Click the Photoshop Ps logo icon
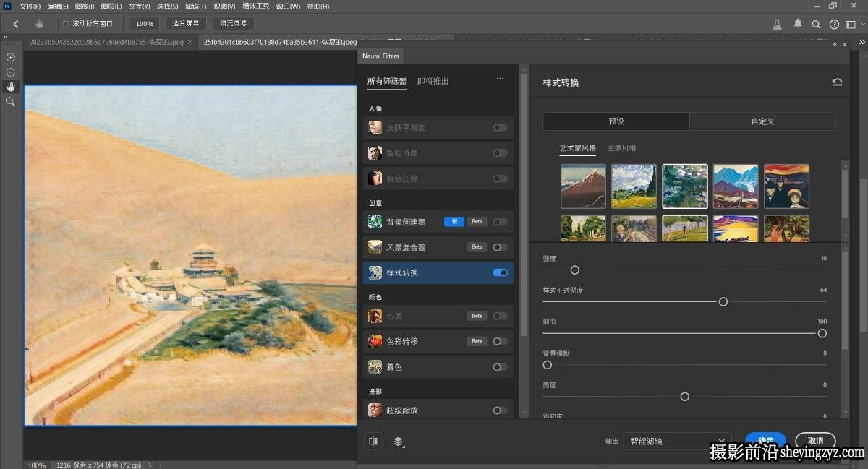The height and width of the screenshot is (469, 868). 7,6
